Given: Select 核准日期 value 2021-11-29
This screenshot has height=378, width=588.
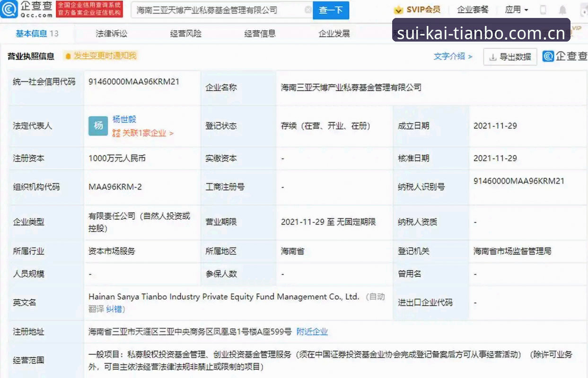Looking at the screenshot, I should click(x=495, y=158).
